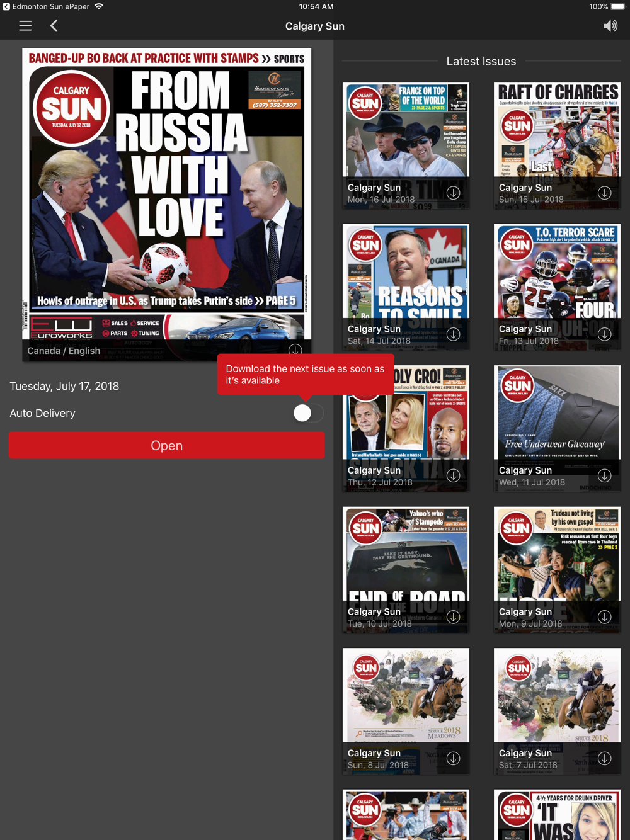
Task: Open the Sun, 8 Jul 2018 issue cover
Action: click(406, 712)
